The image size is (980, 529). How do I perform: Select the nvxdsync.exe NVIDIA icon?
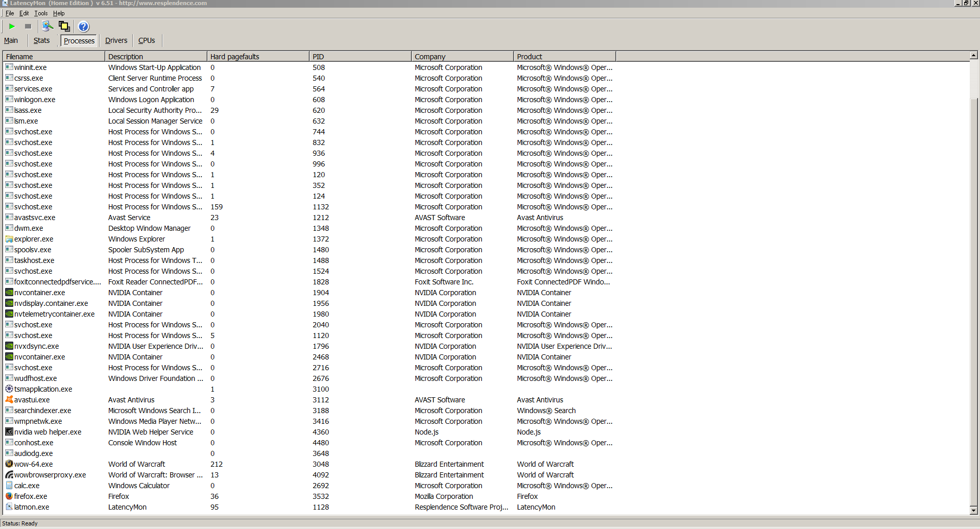click(9, 346)
